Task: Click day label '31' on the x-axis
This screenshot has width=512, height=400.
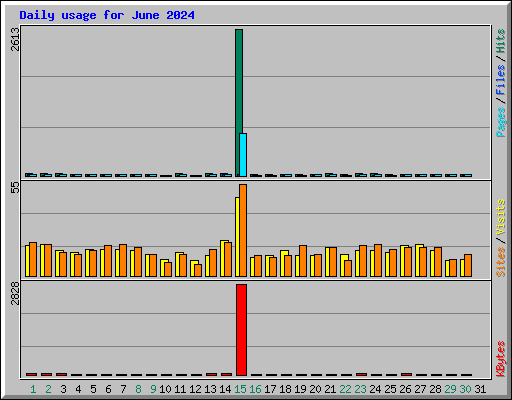Action: tap(480, 389)
